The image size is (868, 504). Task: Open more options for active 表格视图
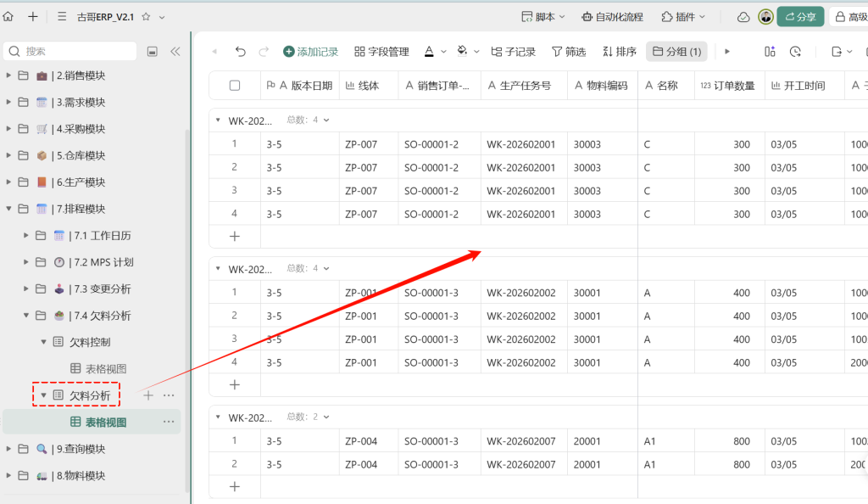(169, 422)
